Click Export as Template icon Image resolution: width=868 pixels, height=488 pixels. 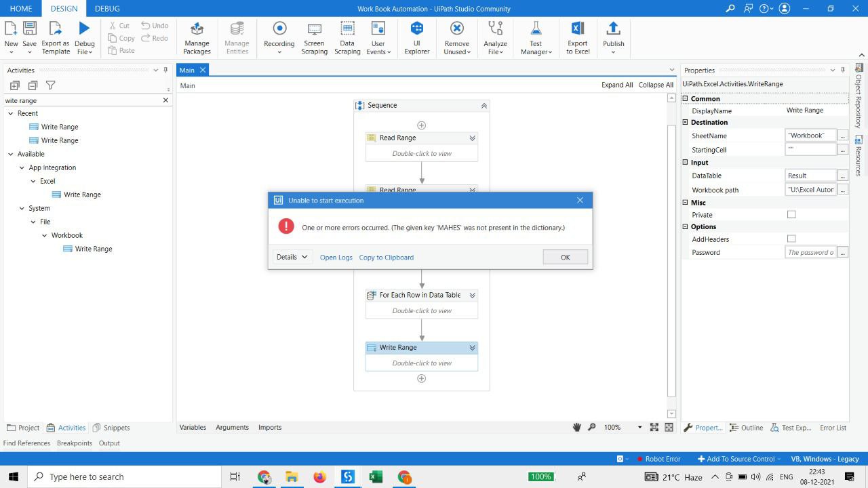coord(56,28)
